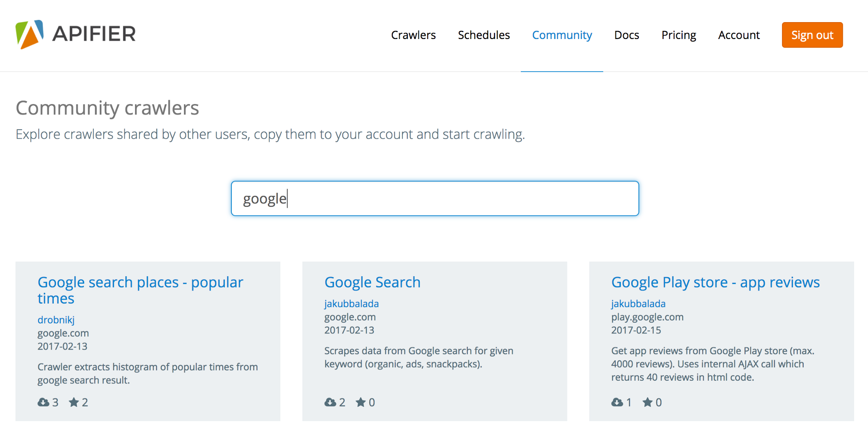The width and height of the screenshot is (868, 435).
Task: Switch to the Schedules section
Action: pyautogui.click(x=484, y=35)
